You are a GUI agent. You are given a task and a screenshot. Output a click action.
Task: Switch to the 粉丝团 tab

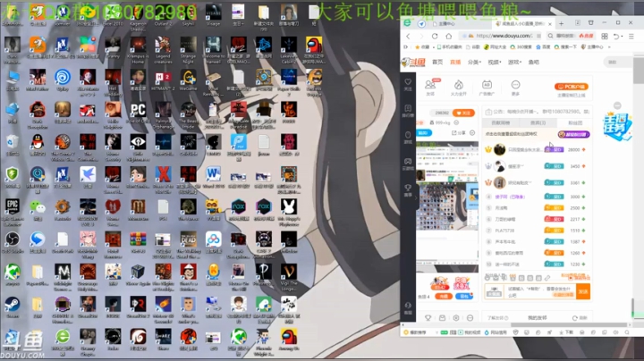coord(574,122)
